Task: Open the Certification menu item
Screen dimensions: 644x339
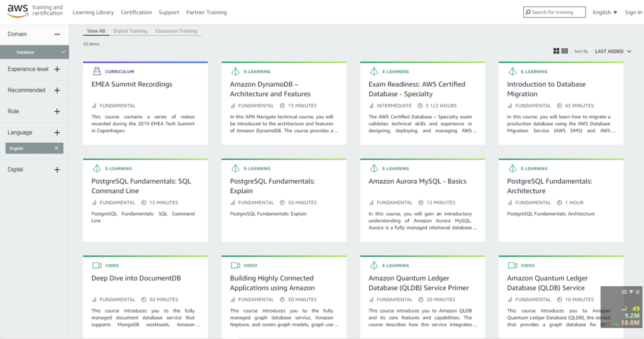Action: click(136, 13)
